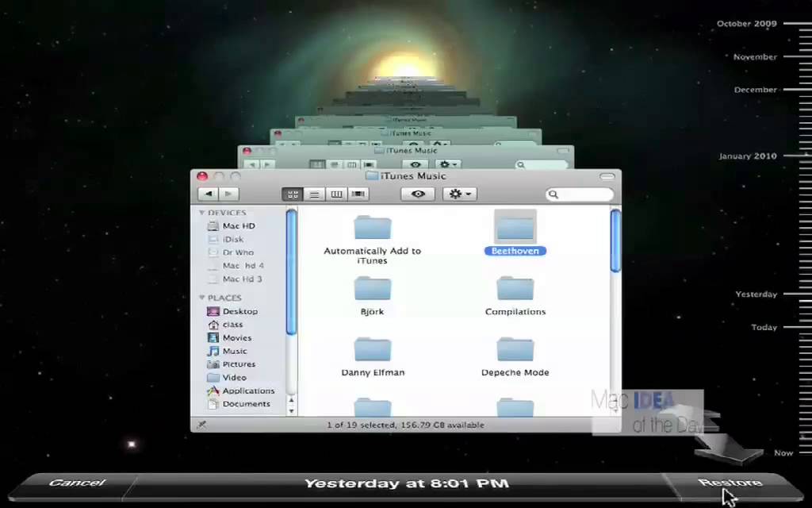This screenshot has height=508, width=812.
Task: Click the iTunes Music window title
Action: 412,176
